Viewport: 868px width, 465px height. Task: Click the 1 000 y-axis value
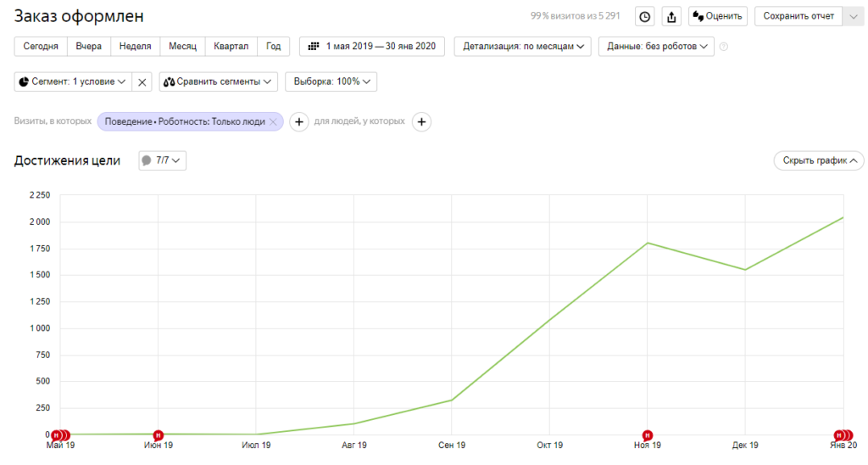point(40,328)
